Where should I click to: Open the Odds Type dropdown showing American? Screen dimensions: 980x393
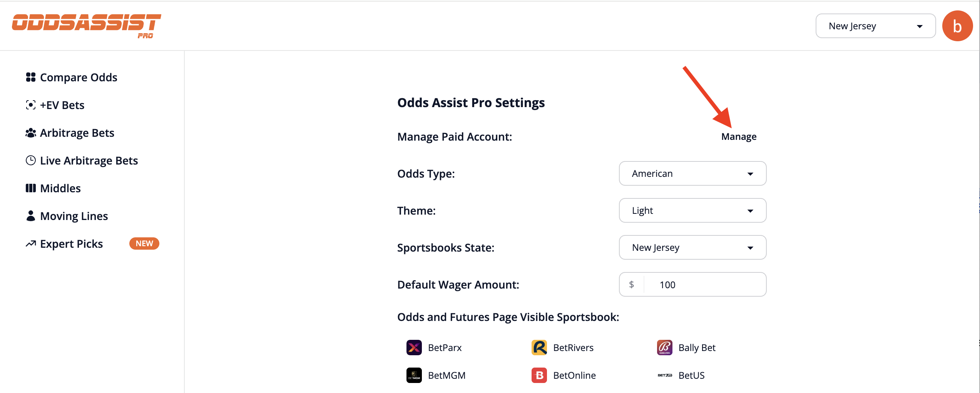pyautogui.click(x=692, y=173)
